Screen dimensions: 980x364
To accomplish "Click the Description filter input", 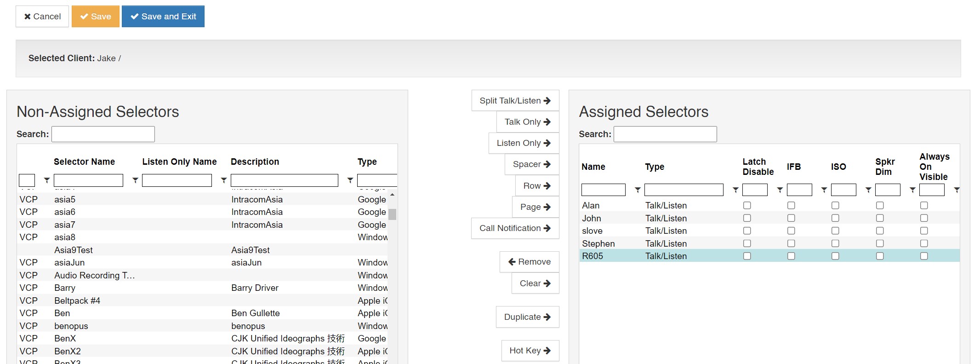I will [285, 180].
